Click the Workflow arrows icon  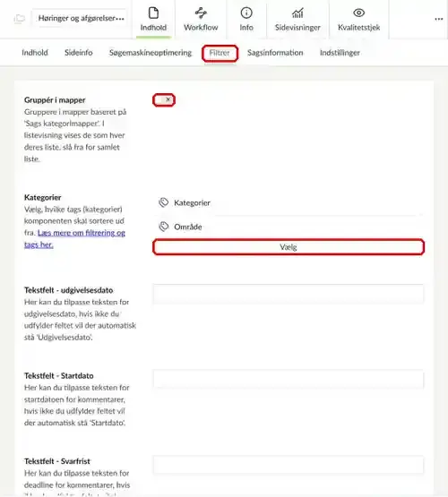[201, 13]
